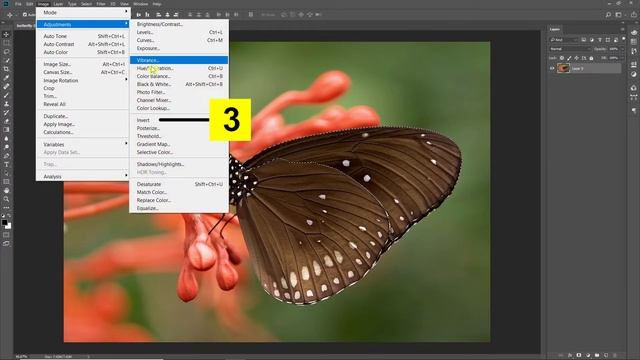
Task: Filter layers by pixel layer icon
Action: coord(584,40)
